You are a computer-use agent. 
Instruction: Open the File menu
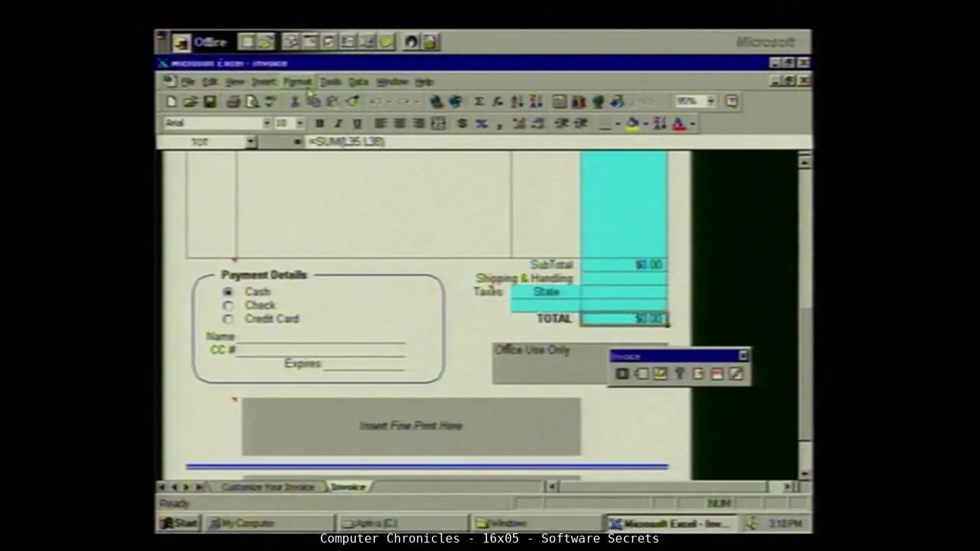(188, 82)
